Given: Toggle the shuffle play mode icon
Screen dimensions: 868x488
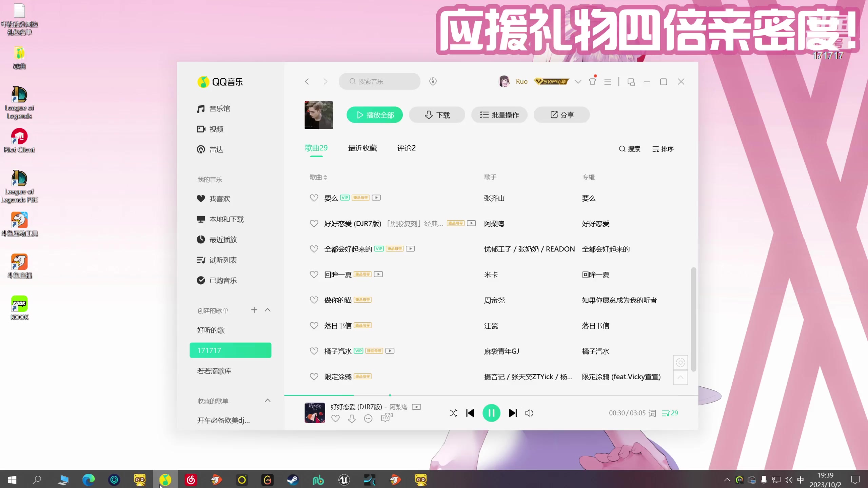Looking at the screenshot, I should [453, 413].
